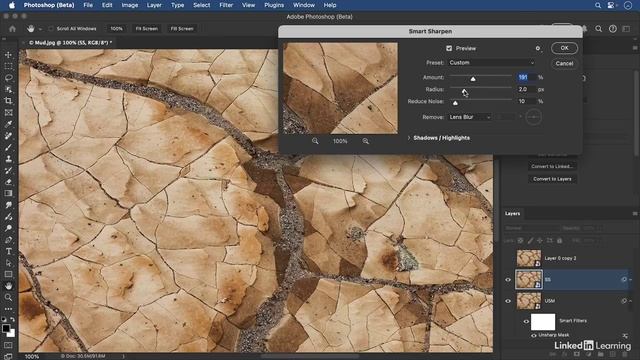Open the Preset dropdown set to Custom
The image size is (640, 360).
(x=491, y=62)
